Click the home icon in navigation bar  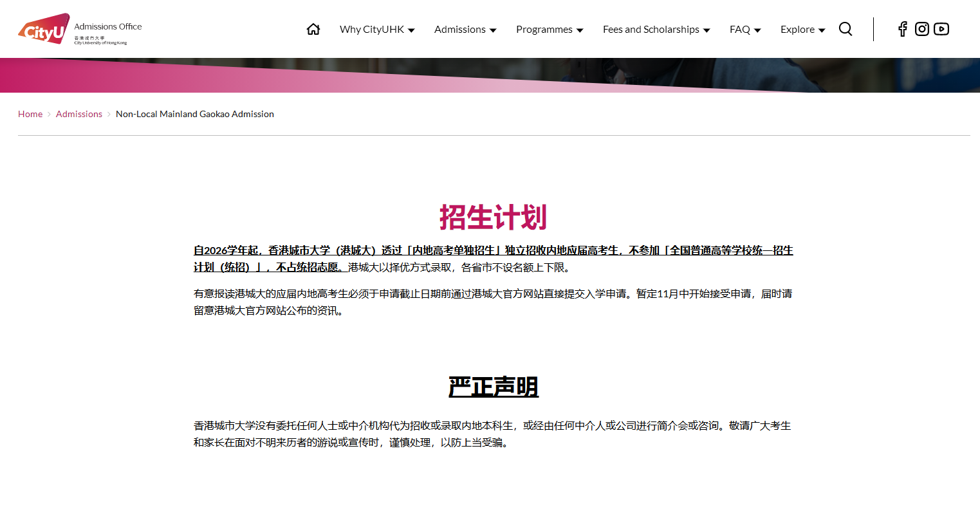(x=313, y=29)
